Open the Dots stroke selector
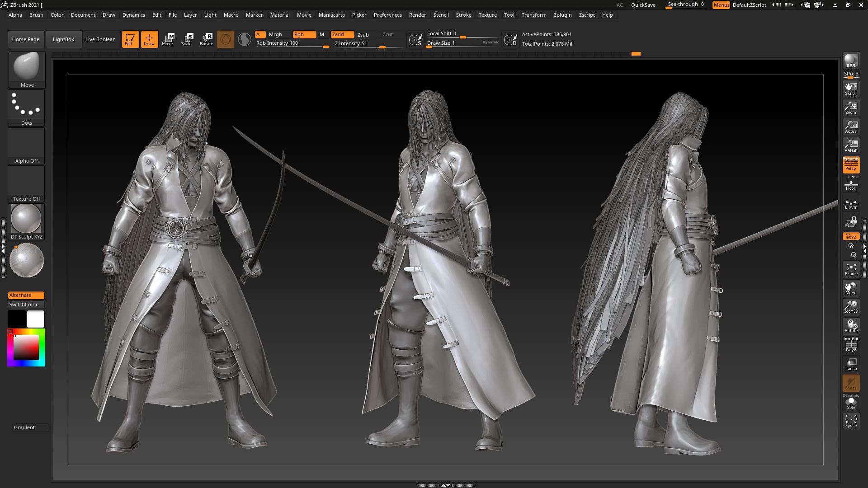This screenshot has width=868, height=488. click(27, 108)
